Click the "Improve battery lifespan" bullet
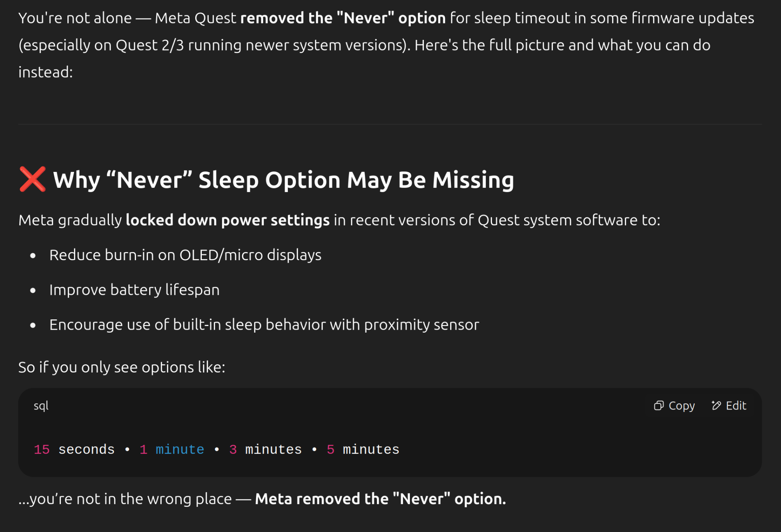 point(134,290)
